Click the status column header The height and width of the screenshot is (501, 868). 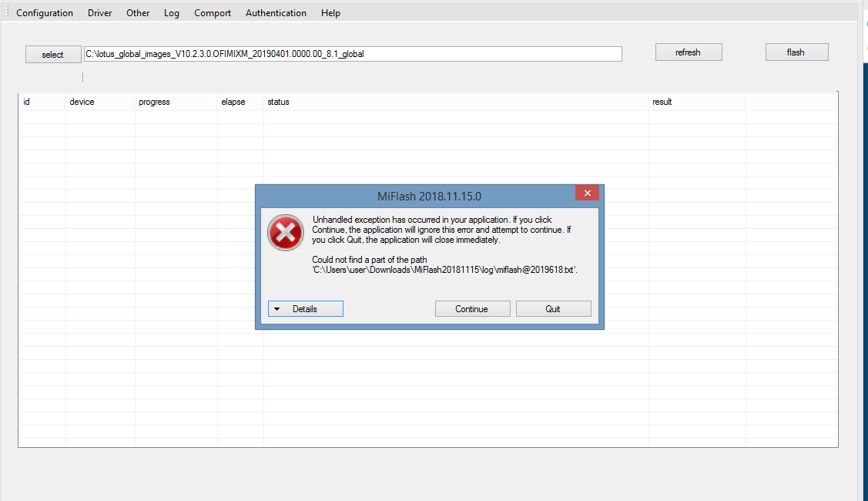456,102
